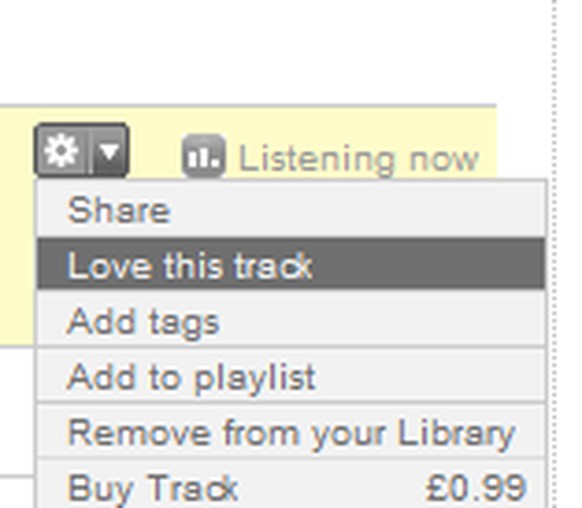Mark the track as loved
The width and height of the screenshot is (582, 508).
(x=291, y=264)
